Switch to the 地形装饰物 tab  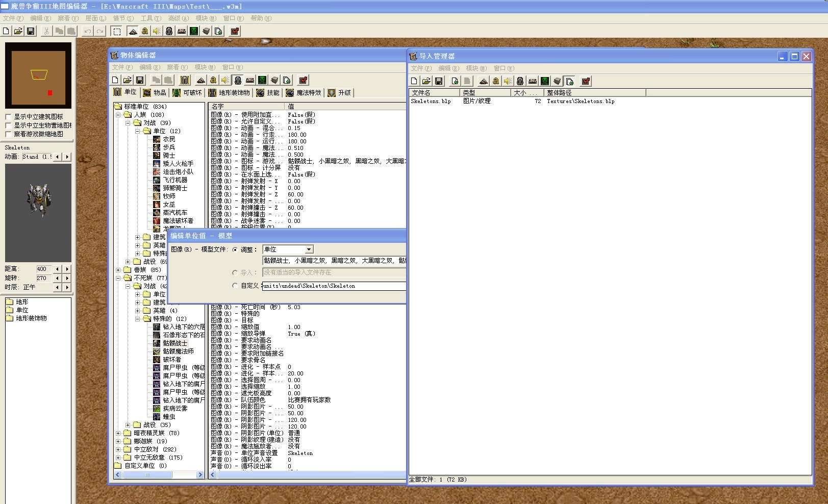[230, 92]
